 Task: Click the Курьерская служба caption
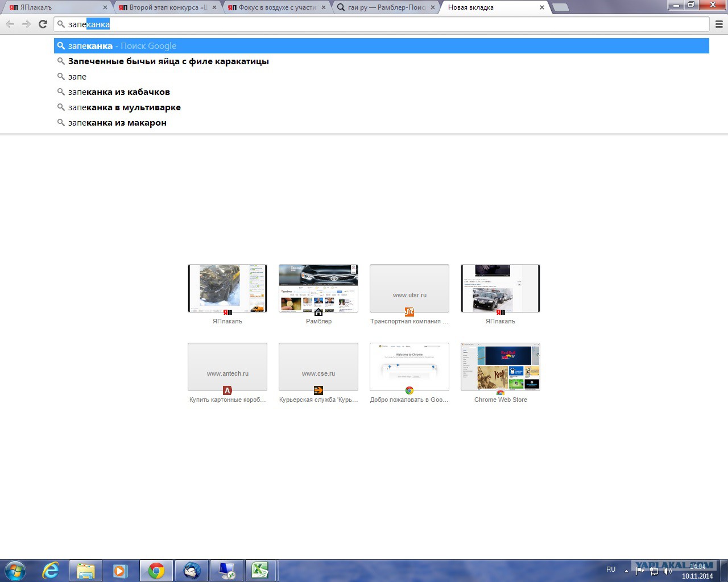[318, 400]
